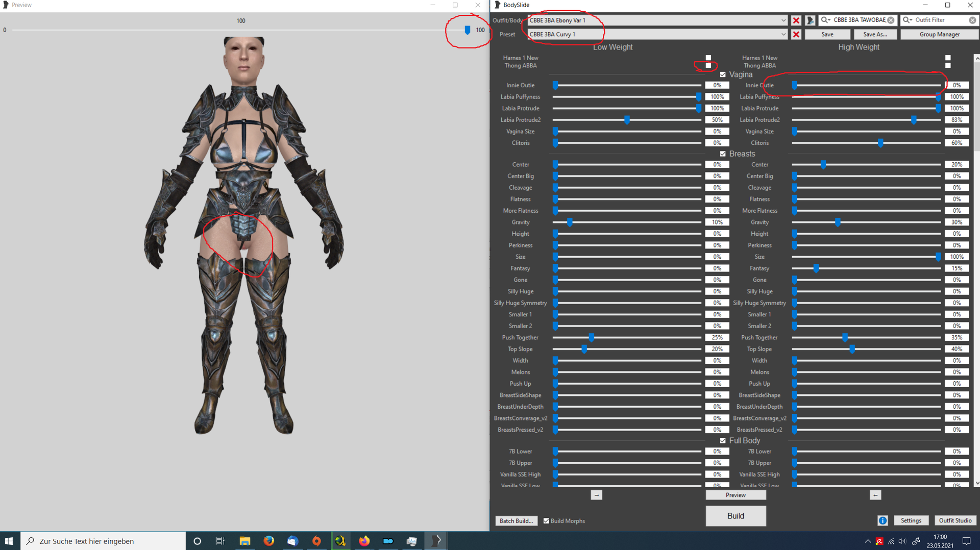Image resolution: width=980 pixels, height=550 pixels.
Task: Delete the CBBE 3BA Curvy 1 preset
Action: tap(796, 34)
